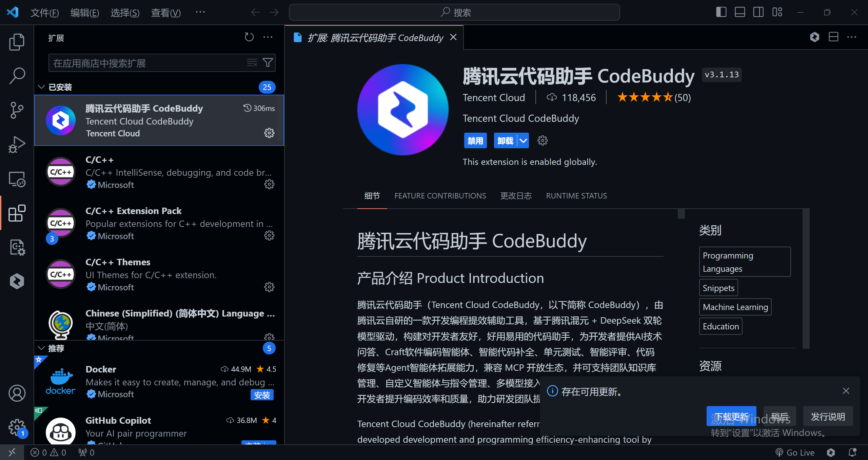Open the Search view in activity bar

pos(17,76)
